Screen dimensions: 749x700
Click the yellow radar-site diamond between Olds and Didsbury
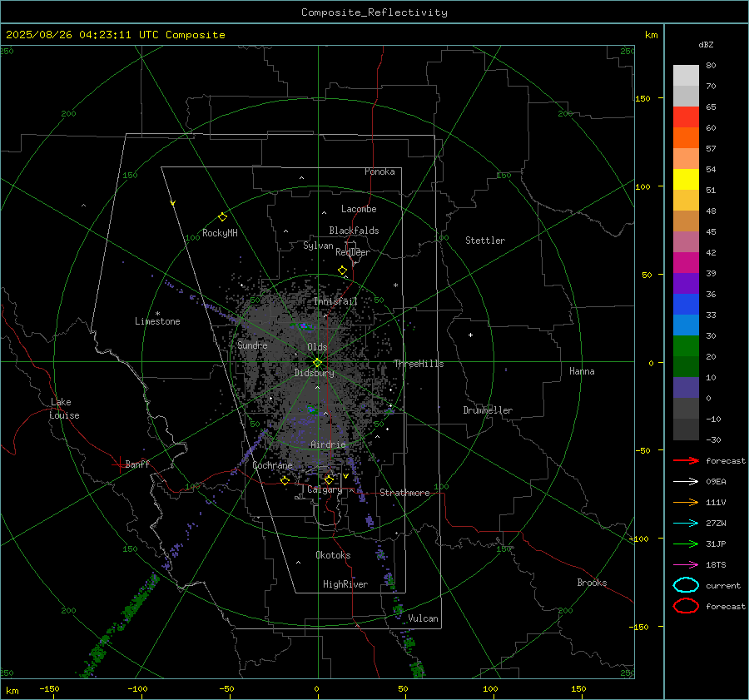coord(317,363)
